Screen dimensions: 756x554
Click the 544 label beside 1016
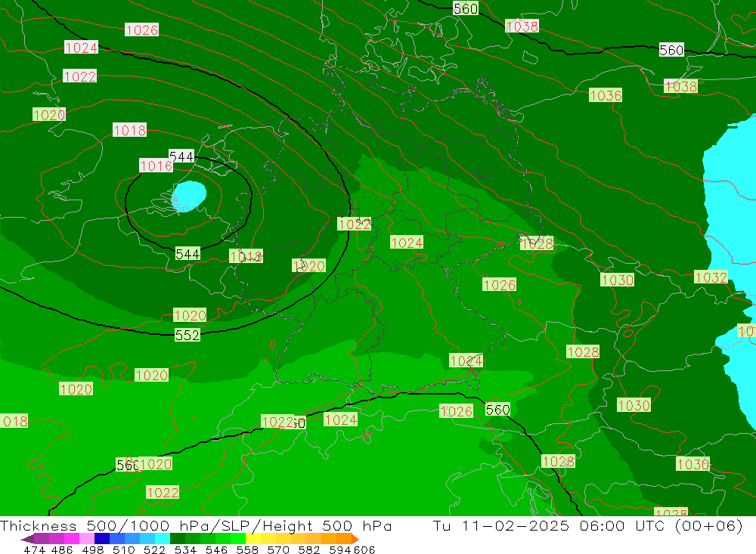coord(181,156)
